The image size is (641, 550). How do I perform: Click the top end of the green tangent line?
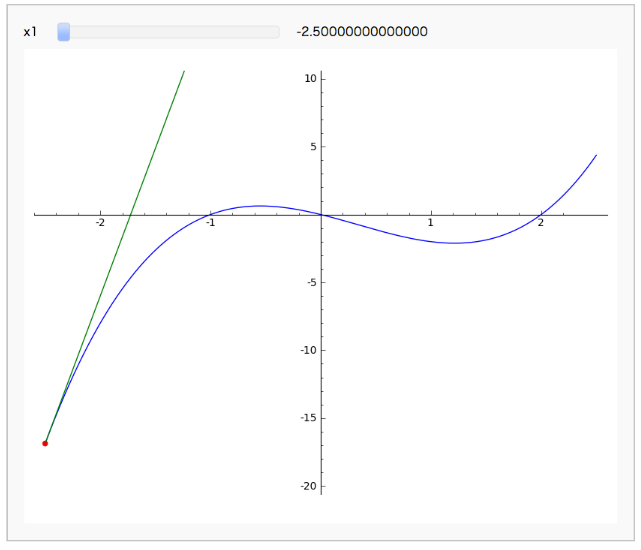click(x=184, y=71)
